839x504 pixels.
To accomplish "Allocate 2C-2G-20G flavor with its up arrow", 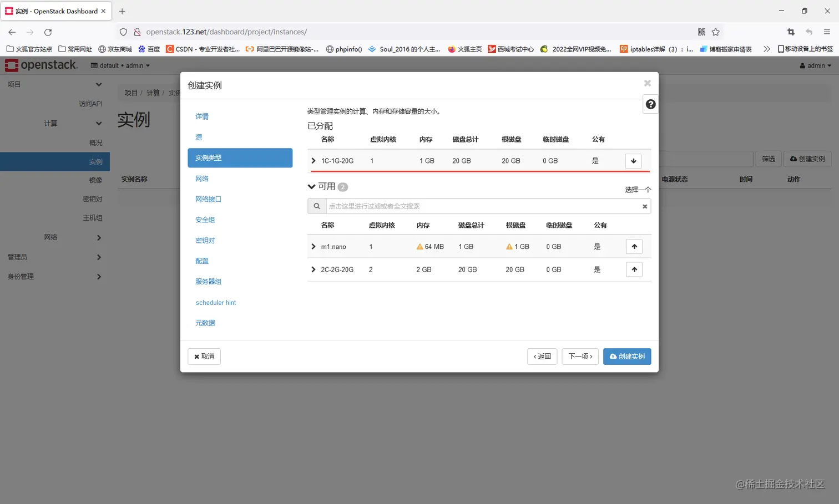I will 634,269.
